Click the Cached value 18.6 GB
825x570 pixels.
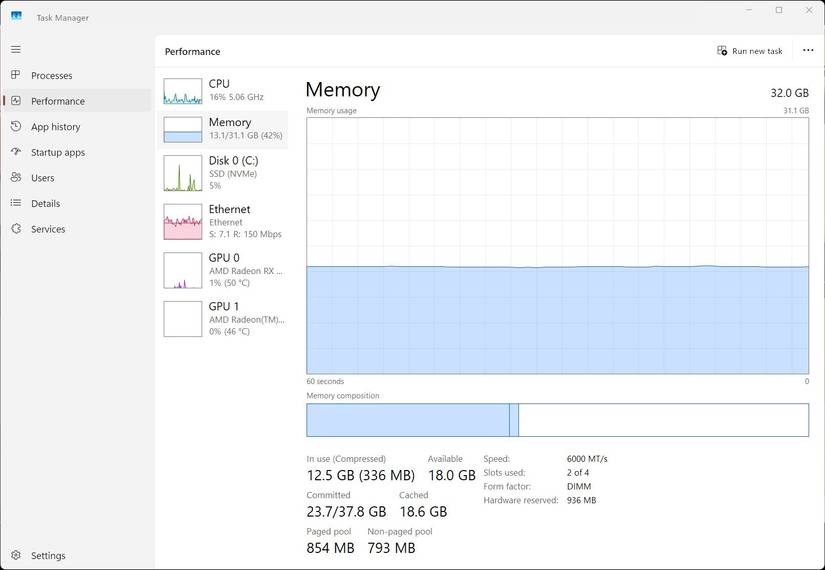point(423,512)
